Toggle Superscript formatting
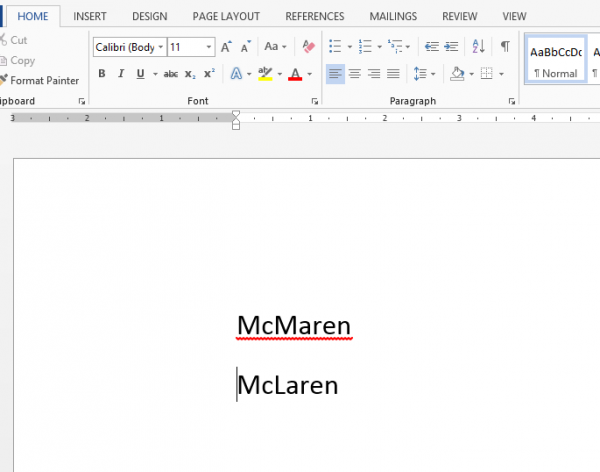The width and height of the screenshot is (600, 472). click(209, 73)
